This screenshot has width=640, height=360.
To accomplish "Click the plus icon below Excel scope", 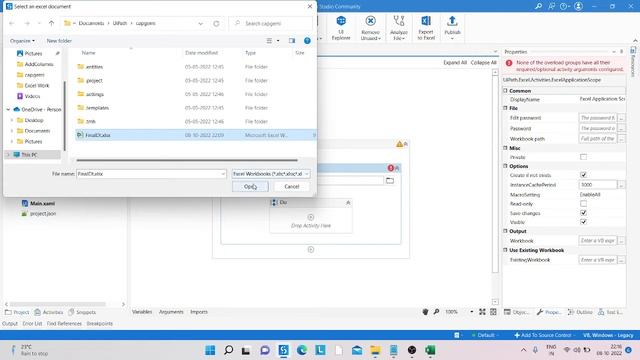I will point(311,249).
